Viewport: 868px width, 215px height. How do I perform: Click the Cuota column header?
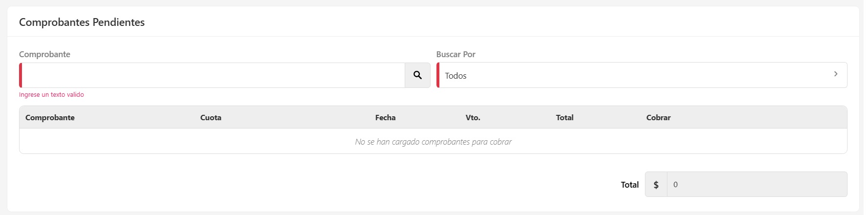211,118
